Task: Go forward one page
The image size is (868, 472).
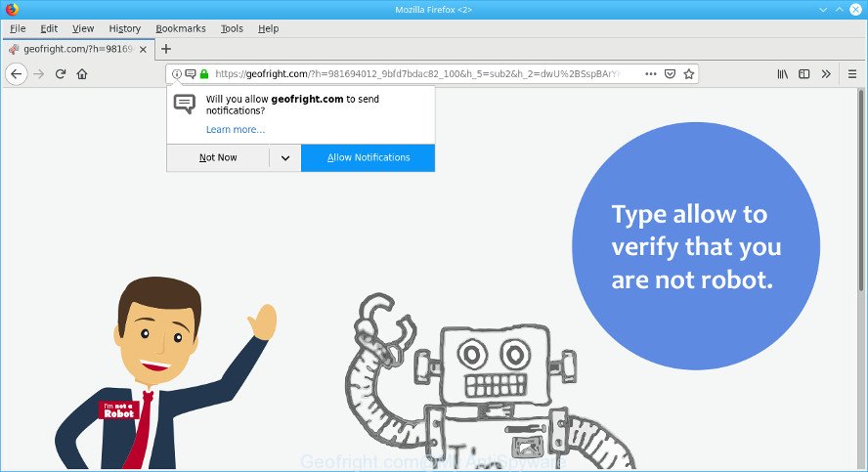Action: click(39, 74)
